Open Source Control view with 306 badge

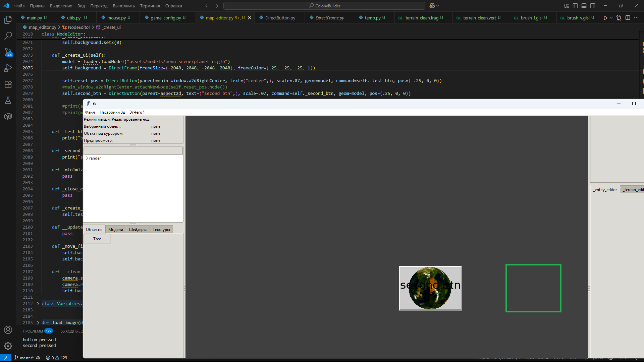point(8,52)
